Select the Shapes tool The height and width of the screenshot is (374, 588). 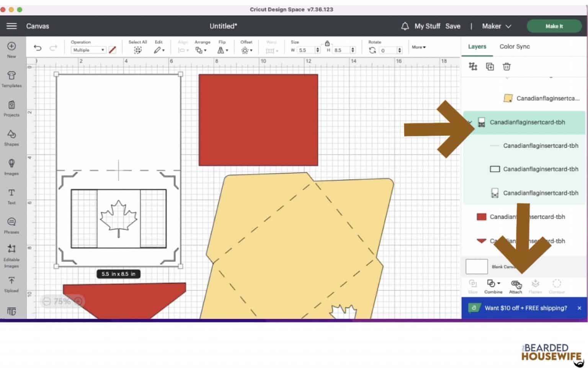pos(11,138)
